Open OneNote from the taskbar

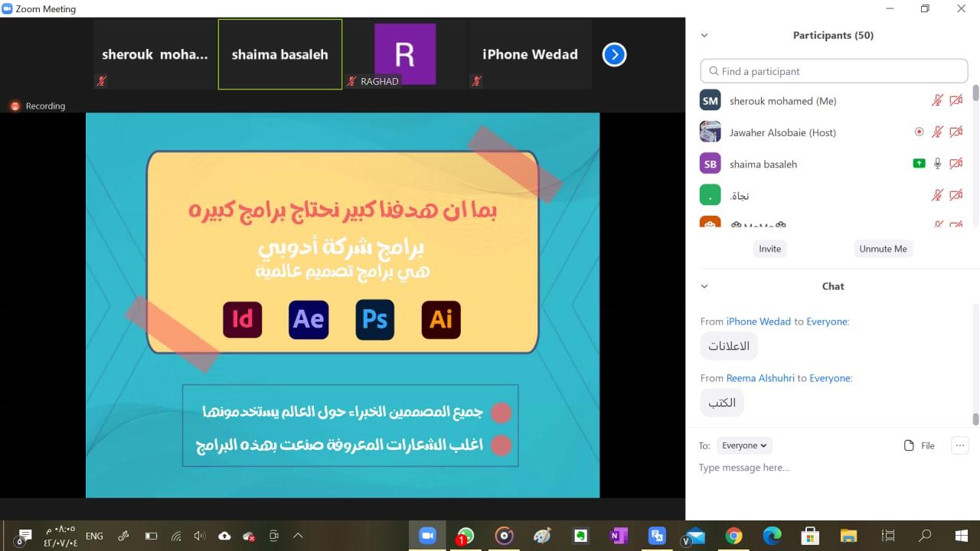tap(618, 536)
